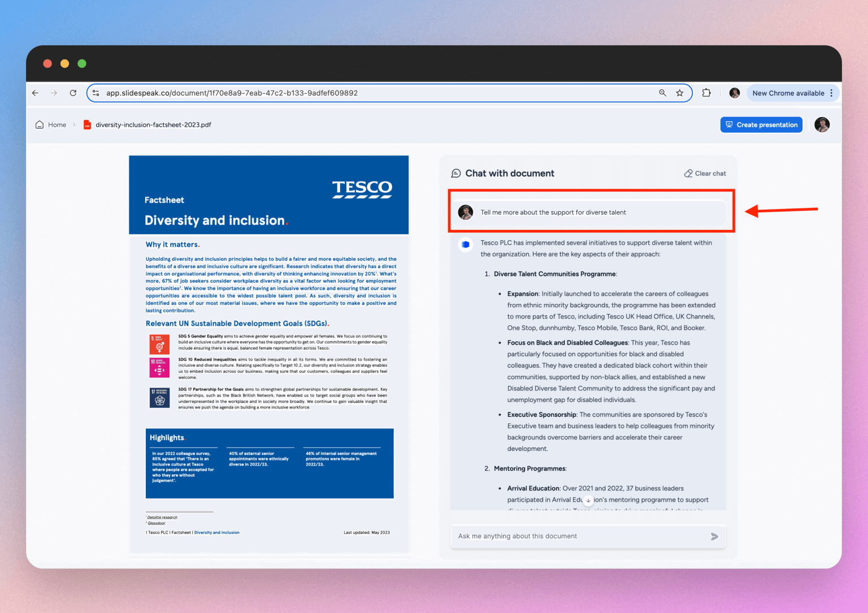Screen dimensions: 868x613
Task: Click the profile avatar at top right of page
Action: (822, 124)
